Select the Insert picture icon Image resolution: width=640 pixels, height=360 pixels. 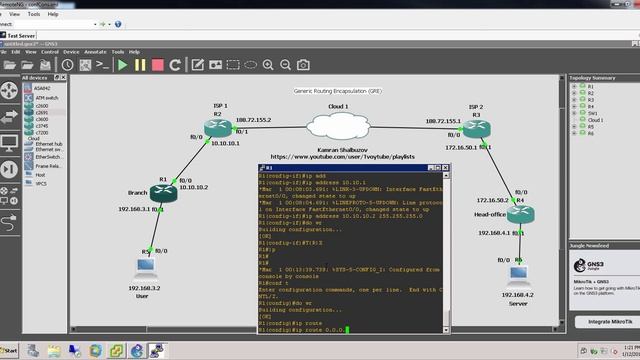pos(215,65)
